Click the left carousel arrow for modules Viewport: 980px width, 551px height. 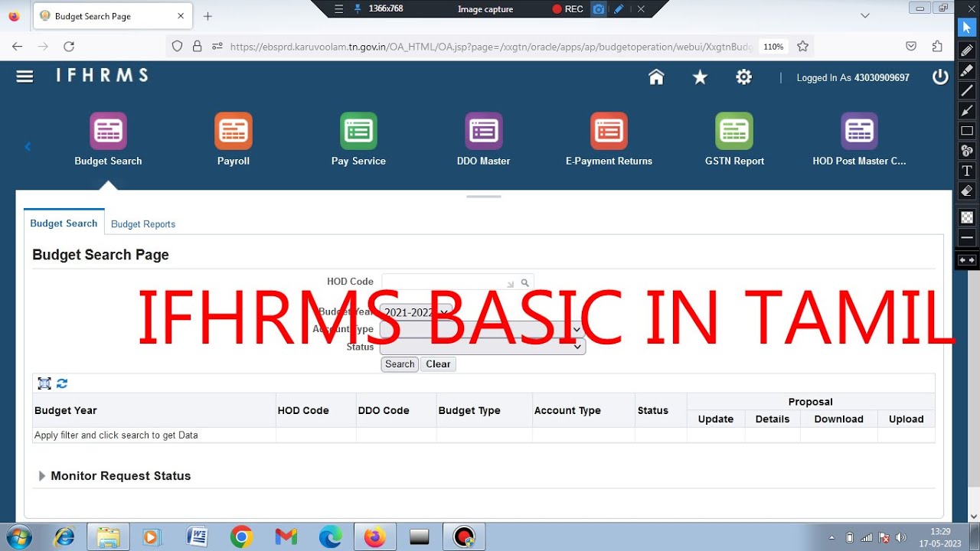click(x=28, y=146)
